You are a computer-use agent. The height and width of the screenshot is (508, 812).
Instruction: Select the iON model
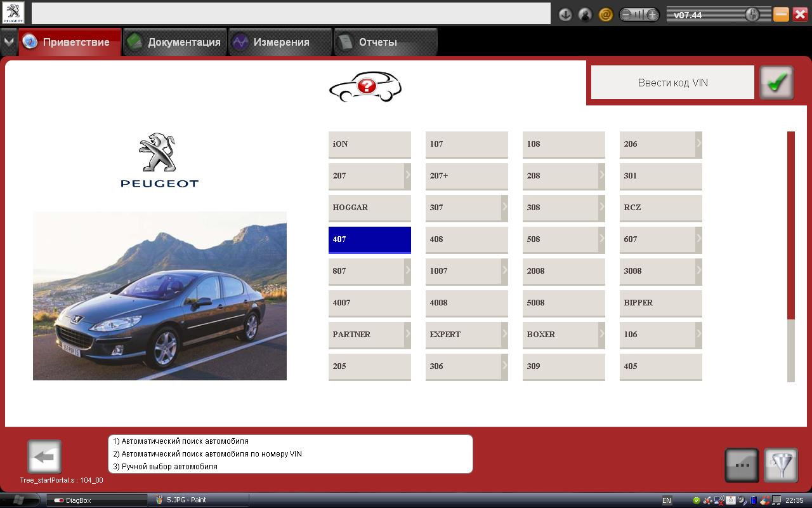370,144
